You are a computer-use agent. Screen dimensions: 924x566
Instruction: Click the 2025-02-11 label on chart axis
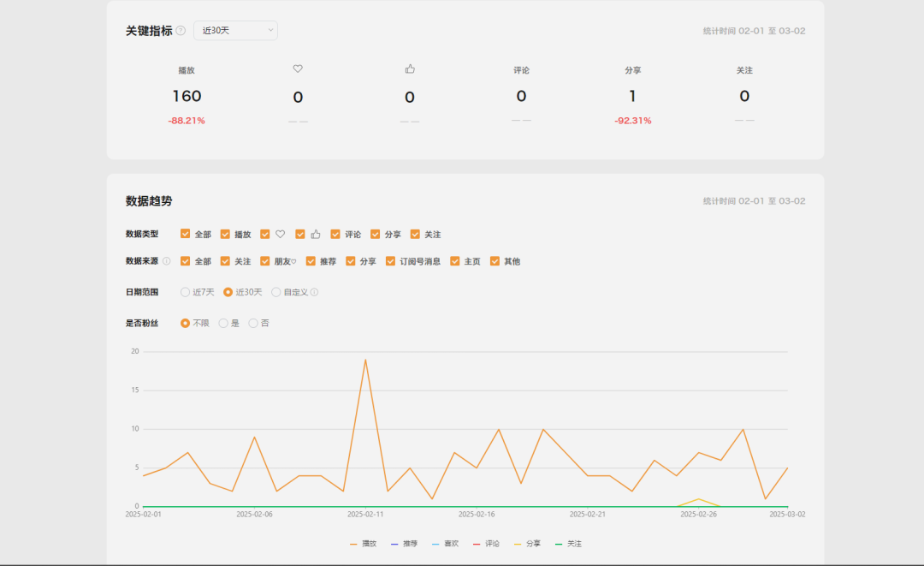tap(365, 514)
